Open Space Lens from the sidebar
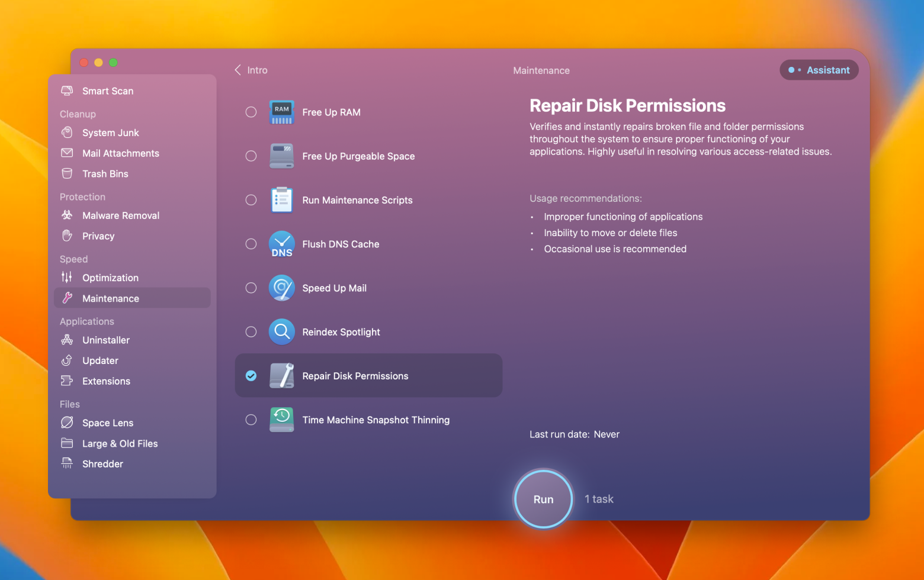This screenshot has height=580, width=924. 108,423
